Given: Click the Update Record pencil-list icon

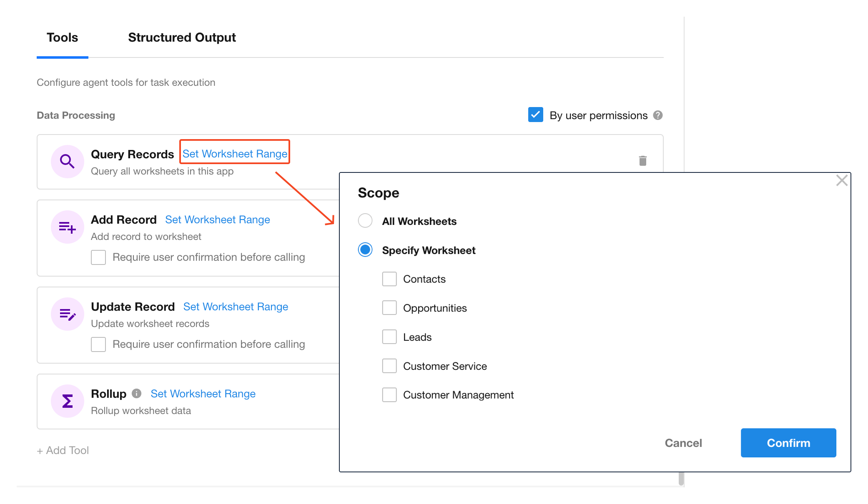Looking at the screenshot, I should [67, 314].
